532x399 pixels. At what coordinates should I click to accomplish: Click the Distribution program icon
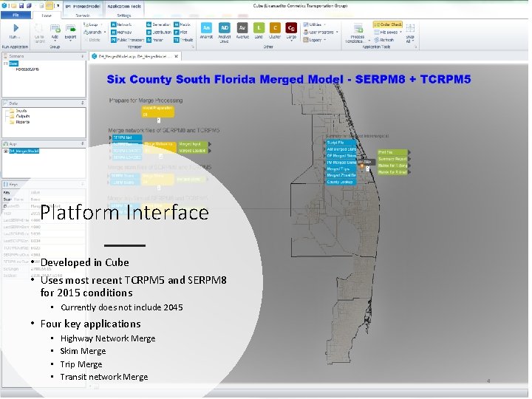click(x=149, y=33)
